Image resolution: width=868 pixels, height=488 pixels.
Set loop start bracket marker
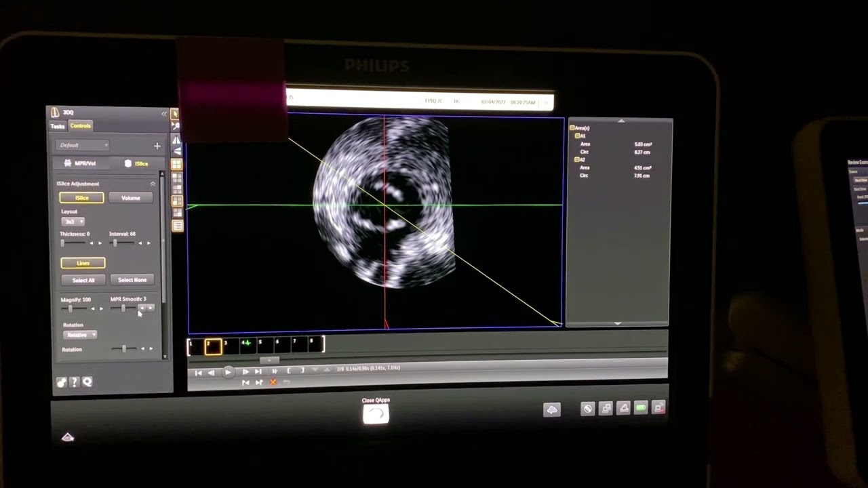pos(289,371)
